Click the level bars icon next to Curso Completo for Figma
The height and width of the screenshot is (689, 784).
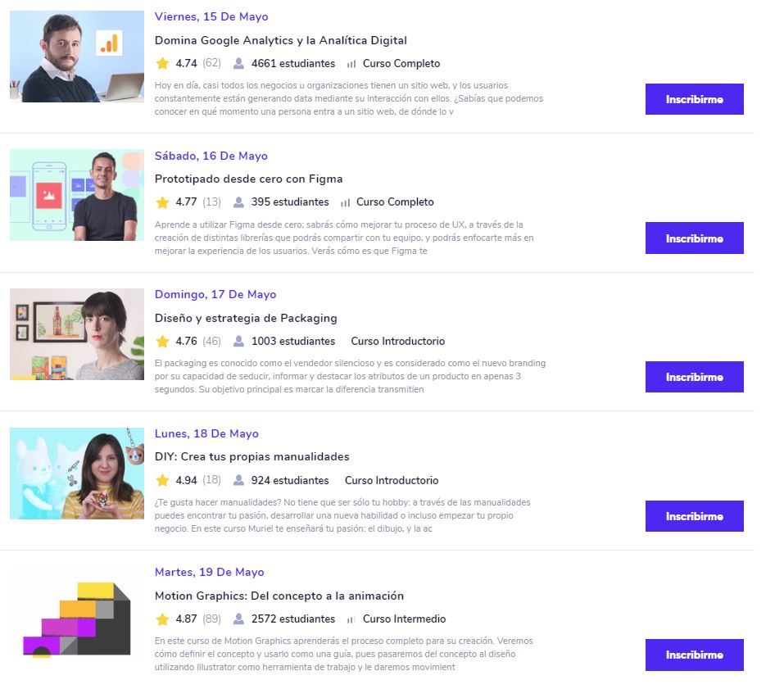(345, 202)
